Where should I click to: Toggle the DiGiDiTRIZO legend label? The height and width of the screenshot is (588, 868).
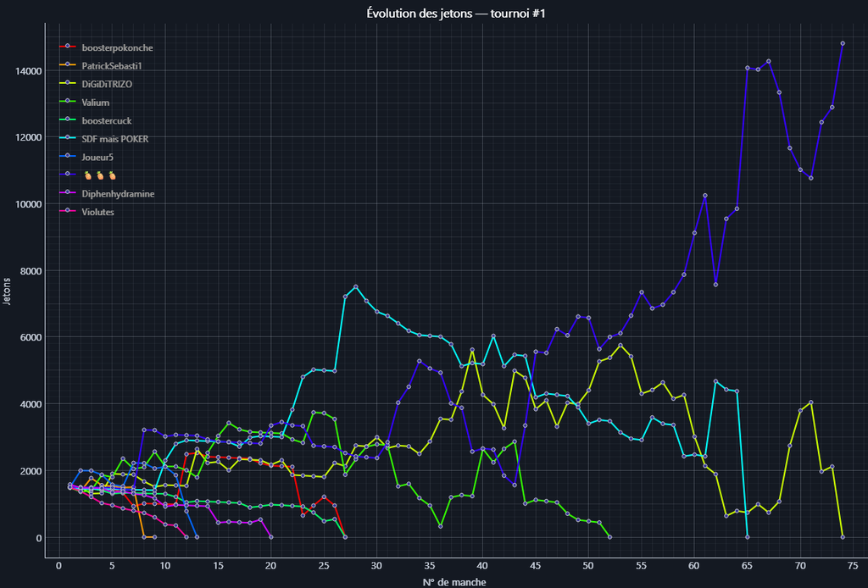tap(107, 84)
